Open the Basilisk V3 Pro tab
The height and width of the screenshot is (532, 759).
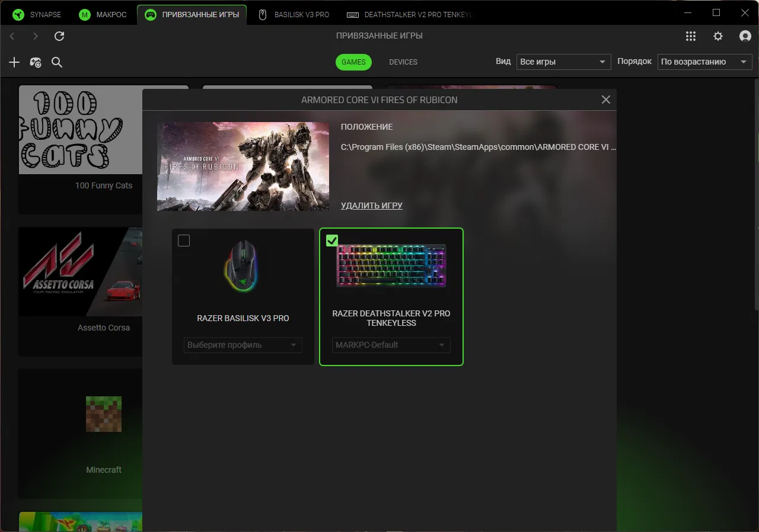(x=294, y=14)
